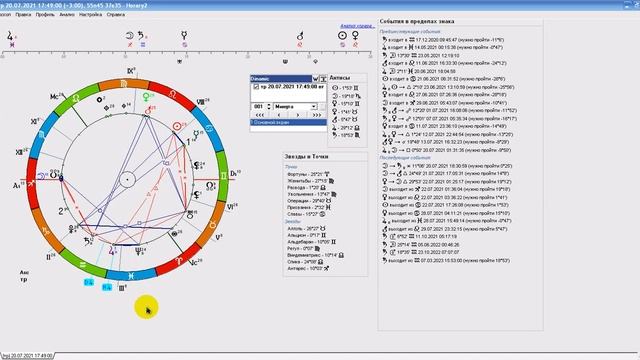Screen dimensions: 640x360
Task: Open the Анализ menu
Action: pos(67,14)
